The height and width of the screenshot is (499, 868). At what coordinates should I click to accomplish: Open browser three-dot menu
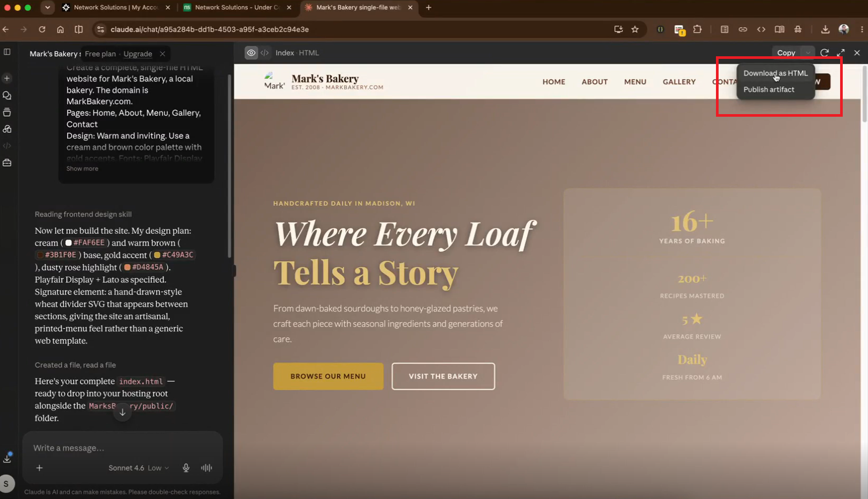(862, 29)
